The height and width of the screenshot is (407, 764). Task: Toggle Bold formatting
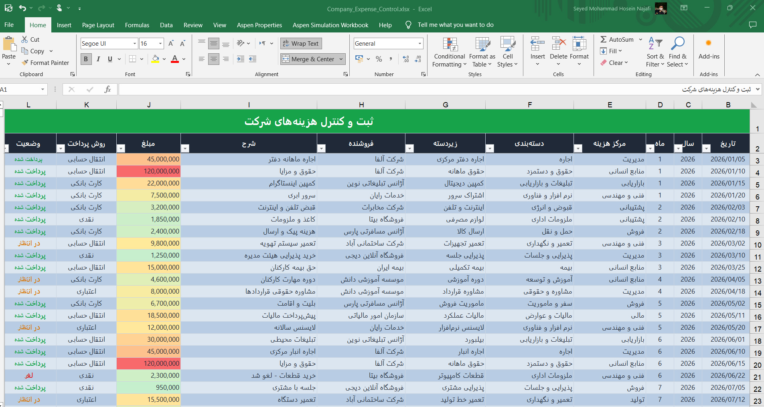pos(86,59)
